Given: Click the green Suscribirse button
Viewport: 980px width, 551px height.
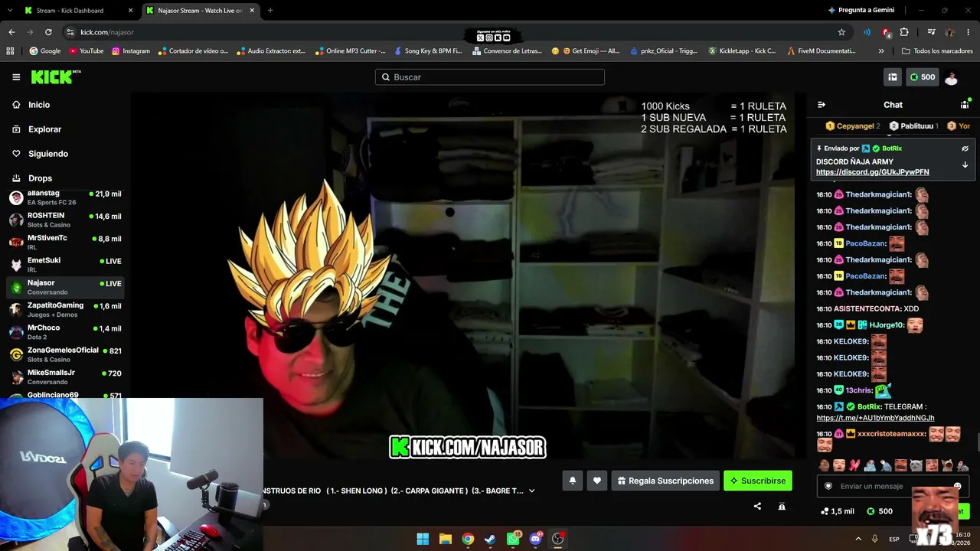Looking at the screenshot, I should click(x=758, y=481).
